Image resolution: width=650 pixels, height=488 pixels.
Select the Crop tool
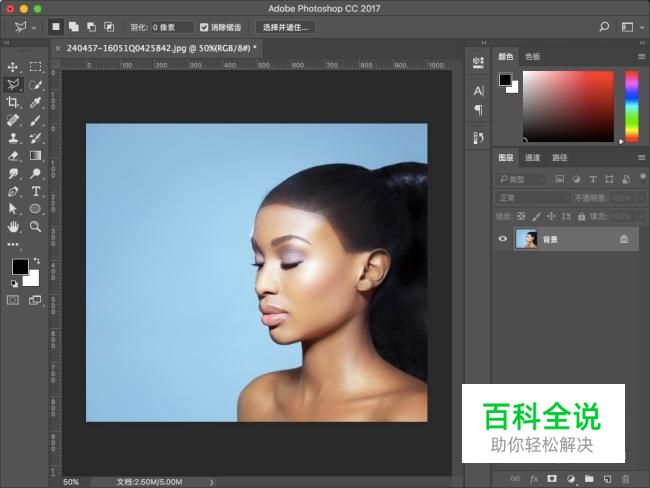(x=12, y=102)
